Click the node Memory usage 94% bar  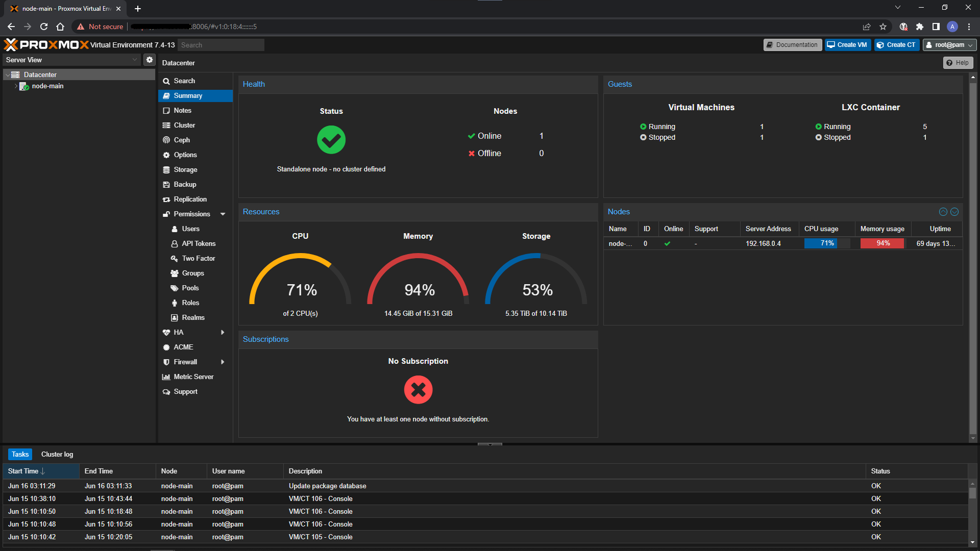pyautogui.click(x=883, y=243)
